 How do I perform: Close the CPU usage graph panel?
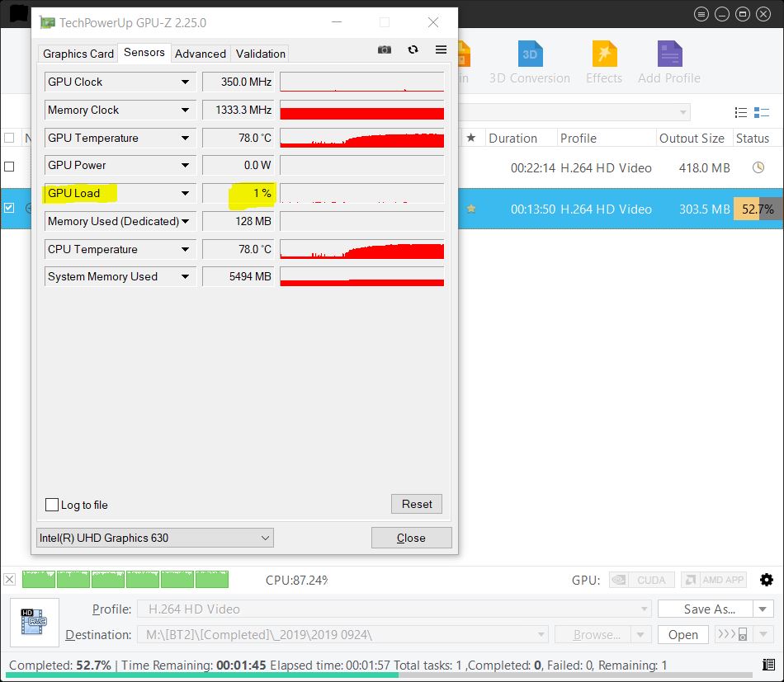tap(10, 580)
